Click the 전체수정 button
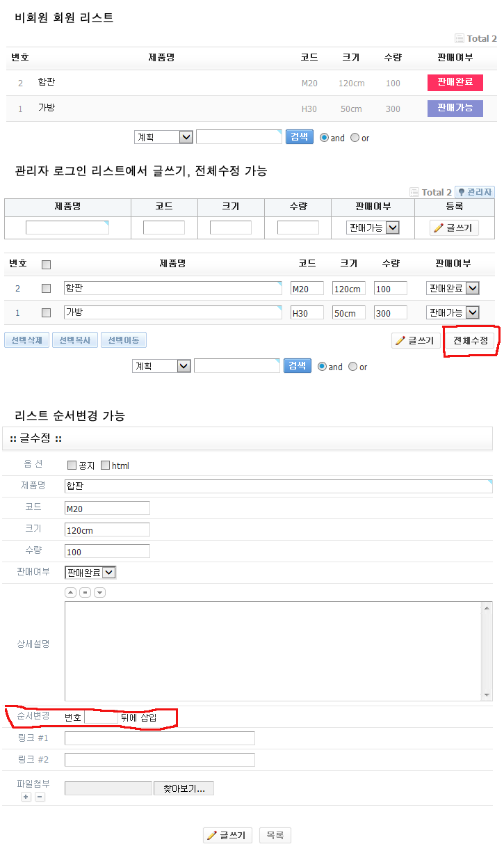The width and height of the screenshot is (504, 851). (x=470, y=340)
